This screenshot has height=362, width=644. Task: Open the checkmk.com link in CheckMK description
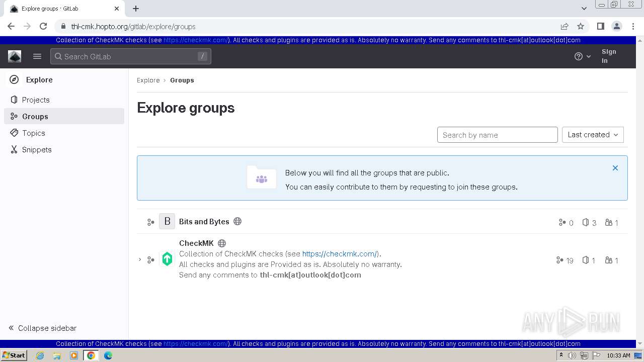click(x=340, y=253)
